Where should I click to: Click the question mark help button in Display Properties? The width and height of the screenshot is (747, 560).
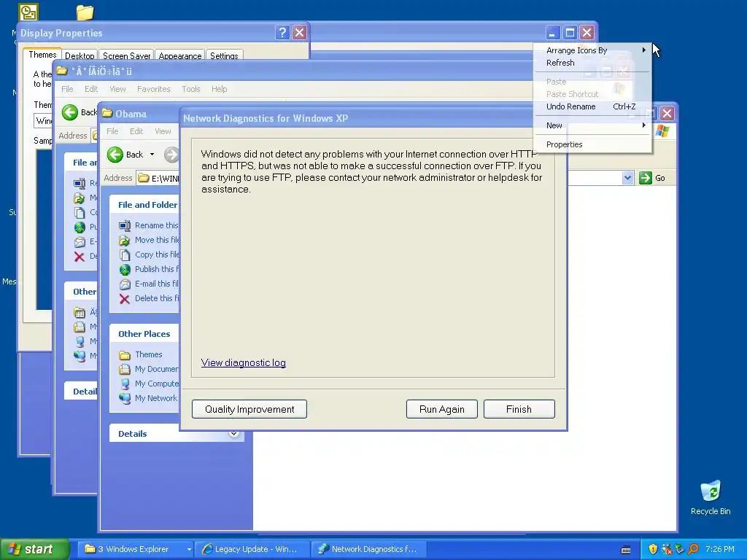(x=282, y=32)
